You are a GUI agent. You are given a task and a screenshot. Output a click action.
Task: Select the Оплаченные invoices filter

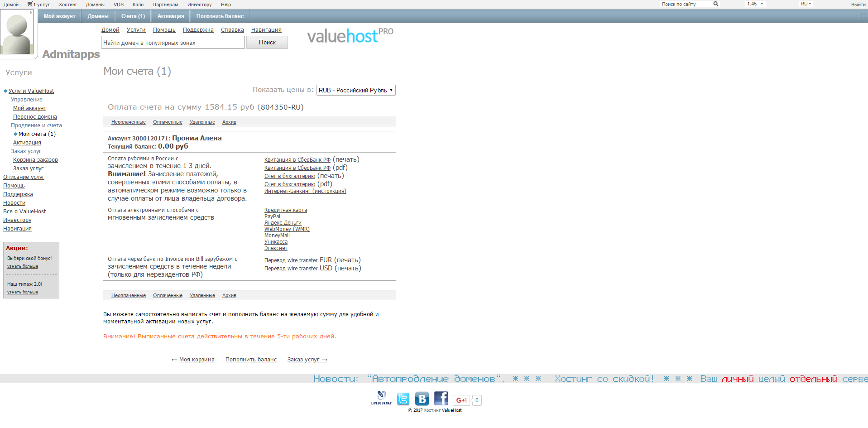tap(168, 122)
